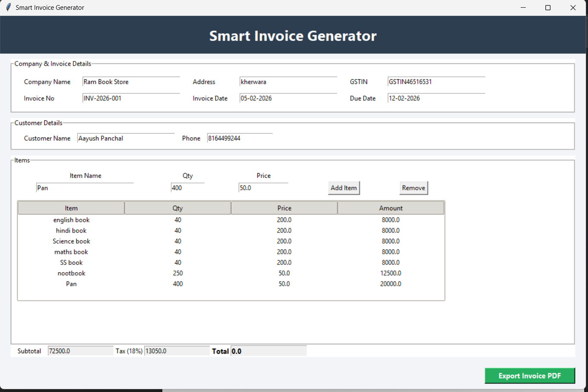Click the Item Name entry box
This screenshot has width=588, height=392.
point(84,188)
